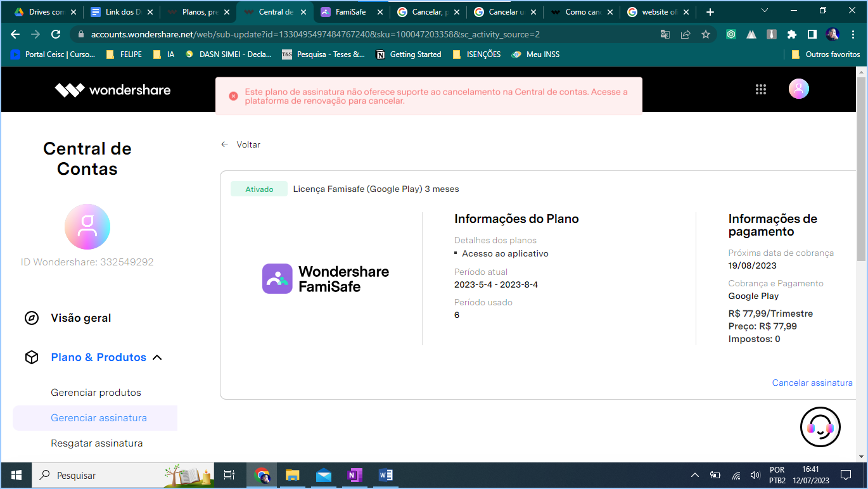Open OneNote from taskbar
868x489 pixels.
click(354, 475)
